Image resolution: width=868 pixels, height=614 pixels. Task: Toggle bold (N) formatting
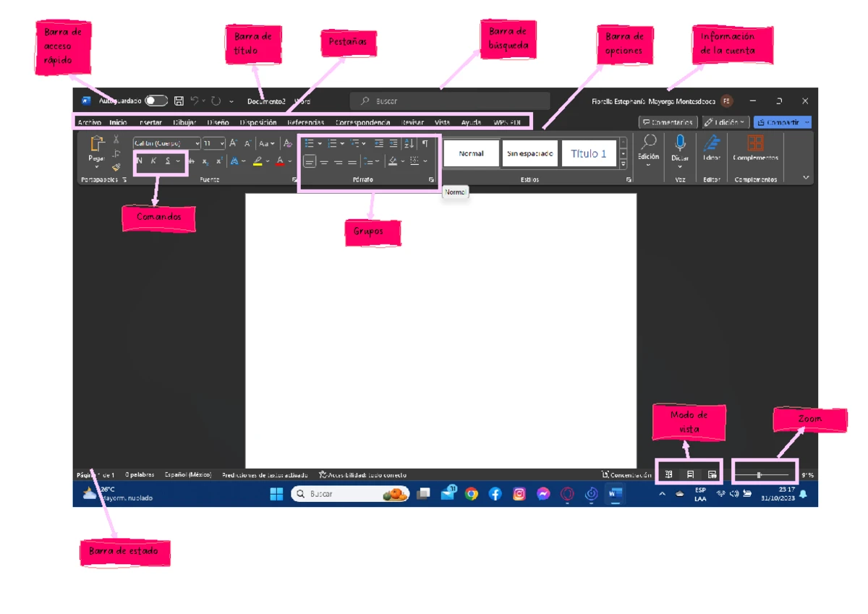(139, 161)
